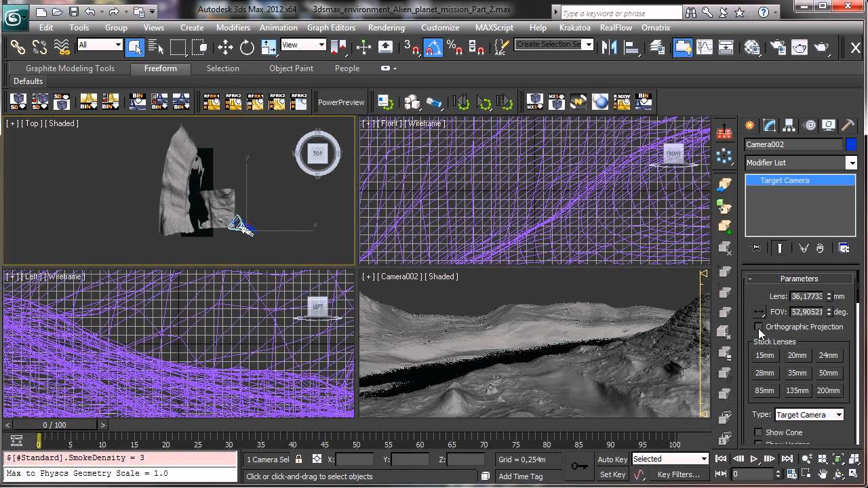Enable the Orthographic Projection checkbox

tap(758, 327)
